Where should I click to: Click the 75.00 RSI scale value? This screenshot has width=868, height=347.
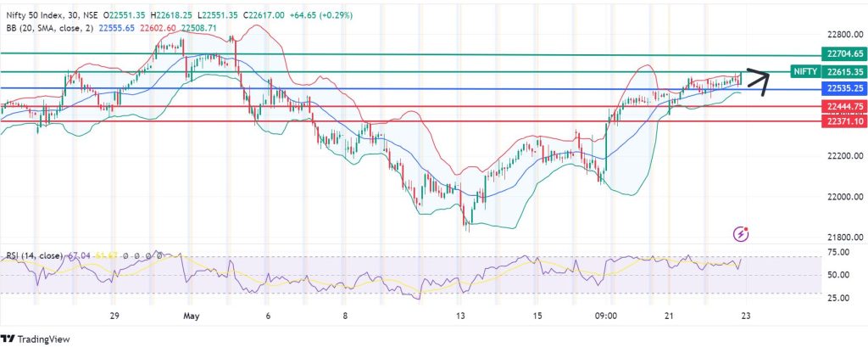point(838,252)
